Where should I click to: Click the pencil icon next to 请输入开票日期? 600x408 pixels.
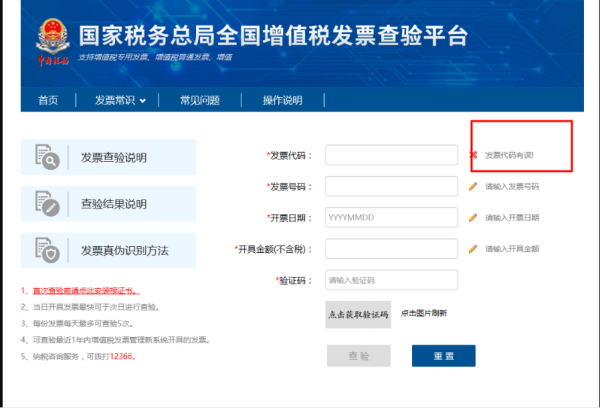(473, 217)
